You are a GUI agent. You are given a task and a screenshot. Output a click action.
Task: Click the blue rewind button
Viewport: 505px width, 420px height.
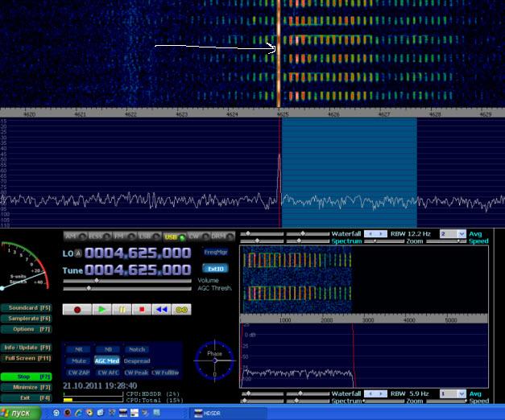point(161,309)
